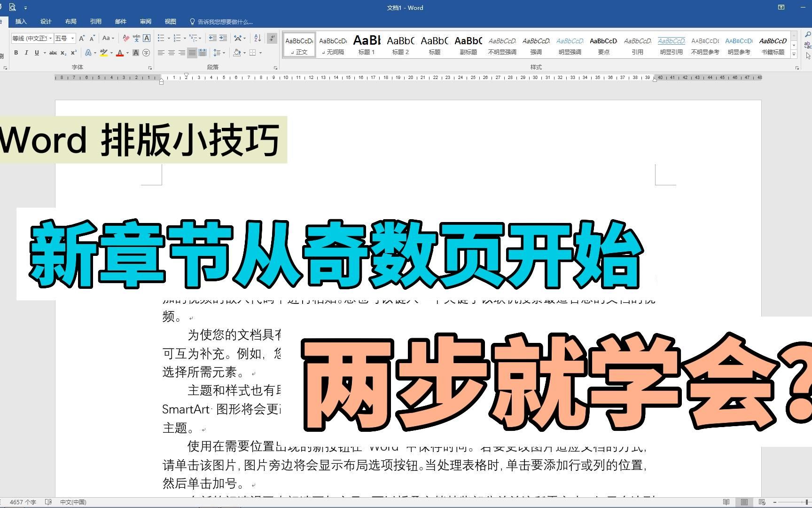Screen dimensions: 812x508
Task: Apply the 书籍标题 style
Action: tap(773, 45)
